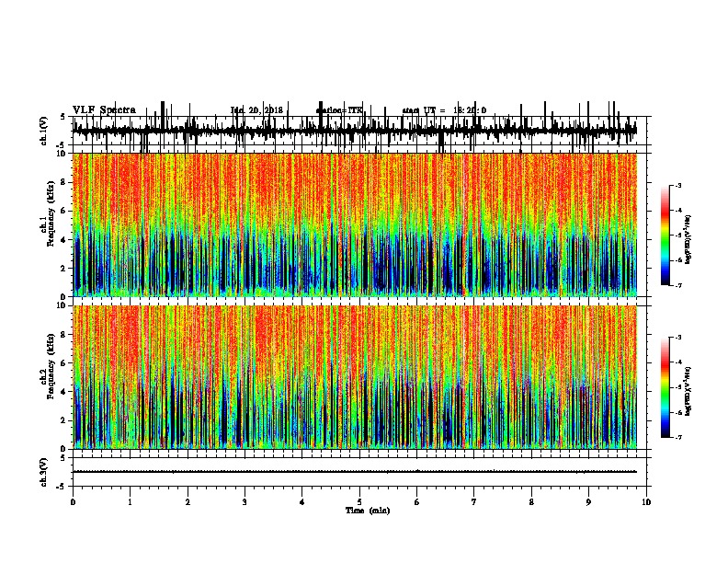Click the '-7' label on ch.1 colorbar
This screenshot has height=563, width=728.
[x=677, y=285]
